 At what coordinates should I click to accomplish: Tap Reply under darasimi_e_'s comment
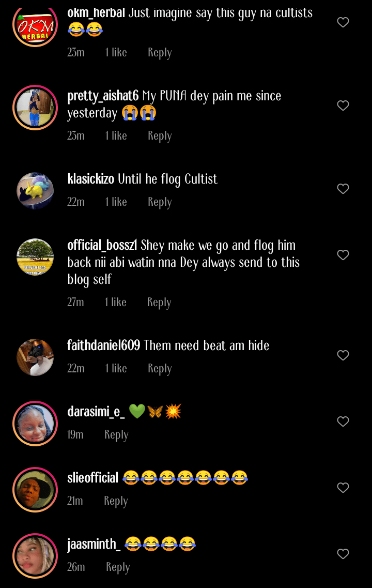[116, 435]
